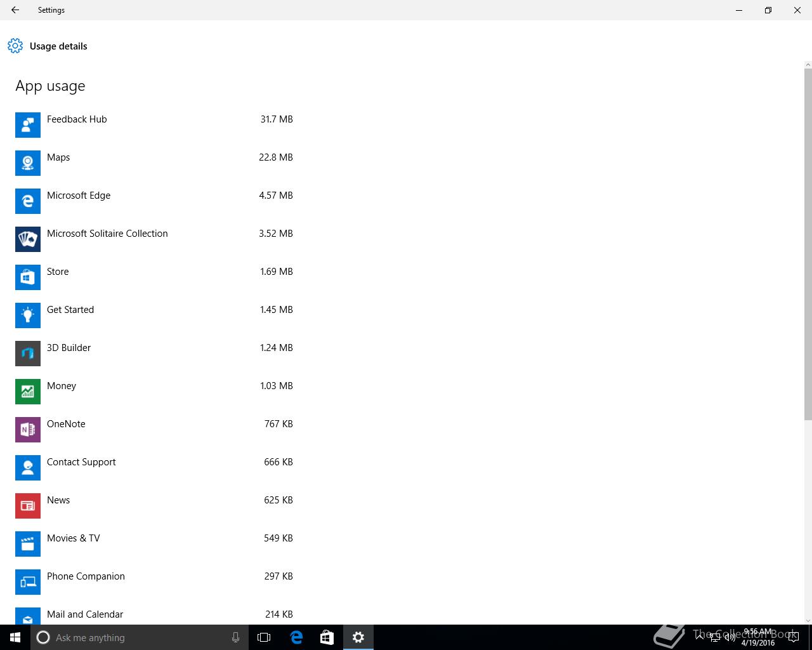Click the Ask me anything search box
Viewport: 812px width, 650px height.
click(x=140, y=637)
